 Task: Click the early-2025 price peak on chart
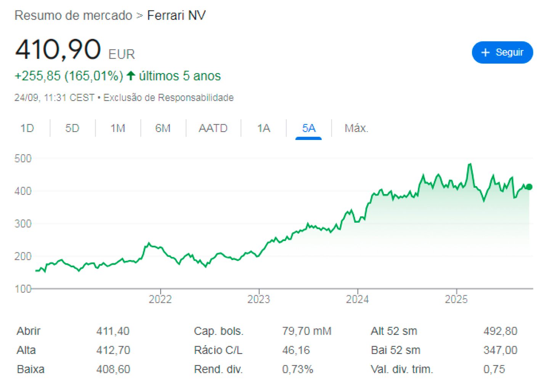[470, 164]
